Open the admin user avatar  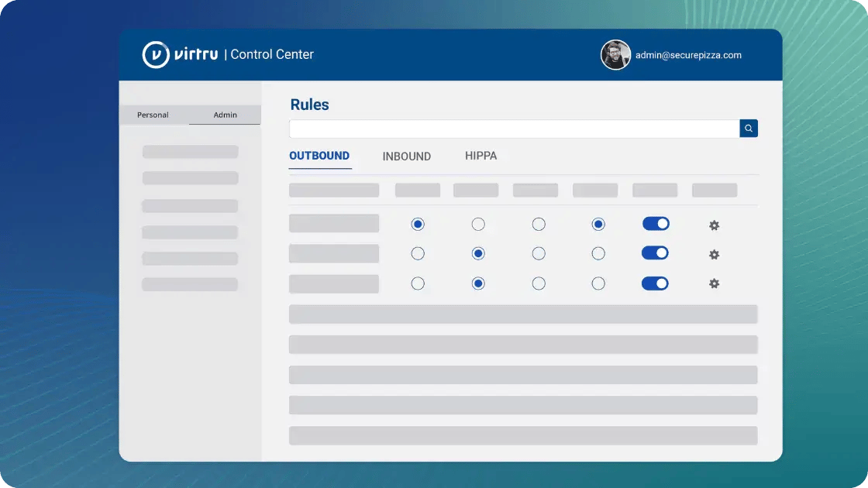click(615, 55)
